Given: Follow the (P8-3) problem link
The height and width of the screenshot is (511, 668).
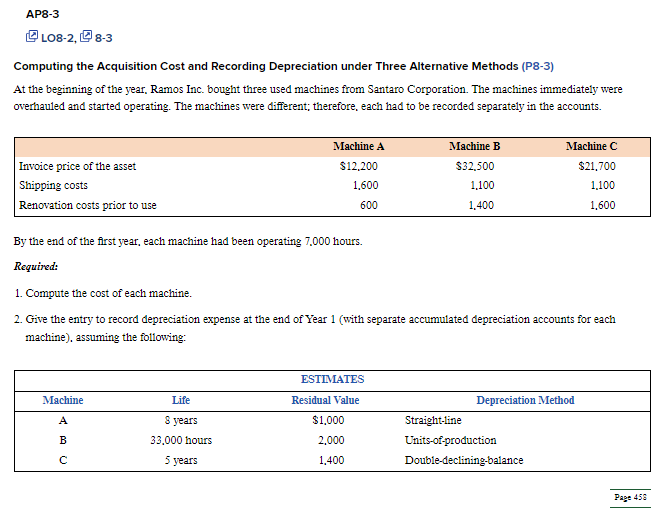Looking at the screenshot, I should pos(537,66).
